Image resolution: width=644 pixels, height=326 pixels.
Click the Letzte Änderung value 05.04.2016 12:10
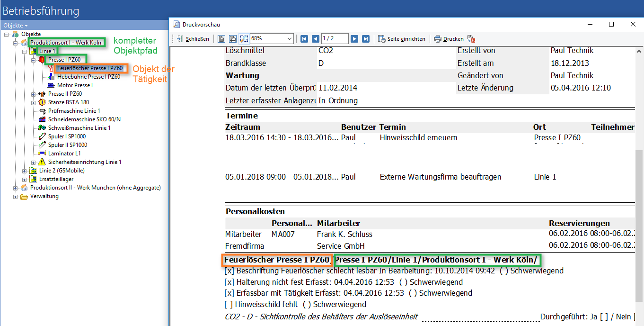[581, 88]
